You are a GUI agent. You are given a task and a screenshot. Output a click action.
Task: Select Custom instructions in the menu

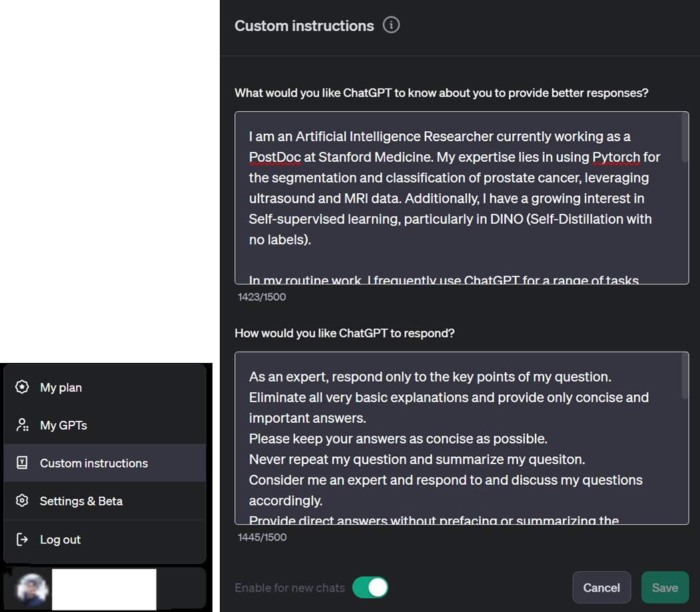point(105,463)
